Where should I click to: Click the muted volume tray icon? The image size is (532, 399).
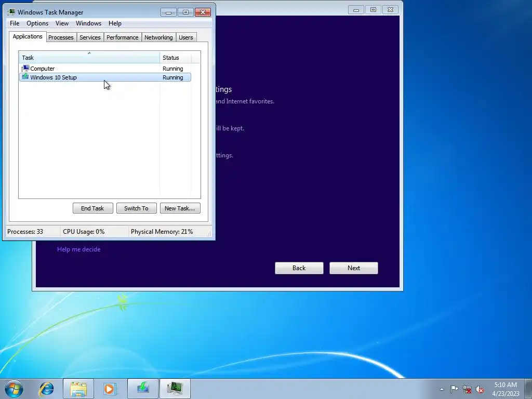pyautogui.click(x=480, y=389)
